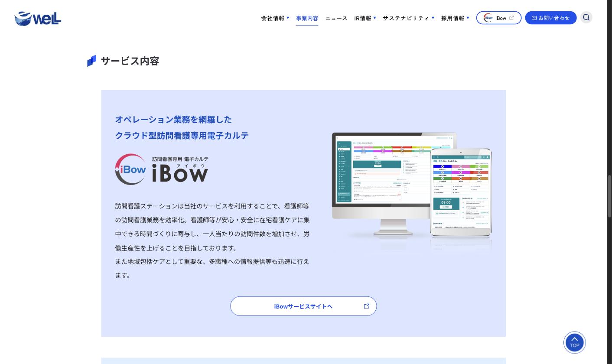Click heading クラウド型訪問看護専用電子カルテ
The width and height of the screenshot is (612, 364).
(182, 135)
